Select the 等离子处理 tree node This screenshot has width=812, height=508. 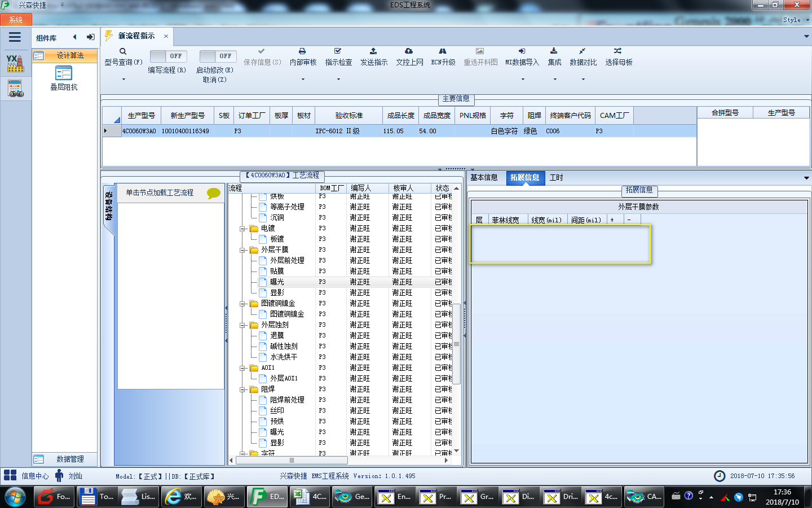(287, 207)
